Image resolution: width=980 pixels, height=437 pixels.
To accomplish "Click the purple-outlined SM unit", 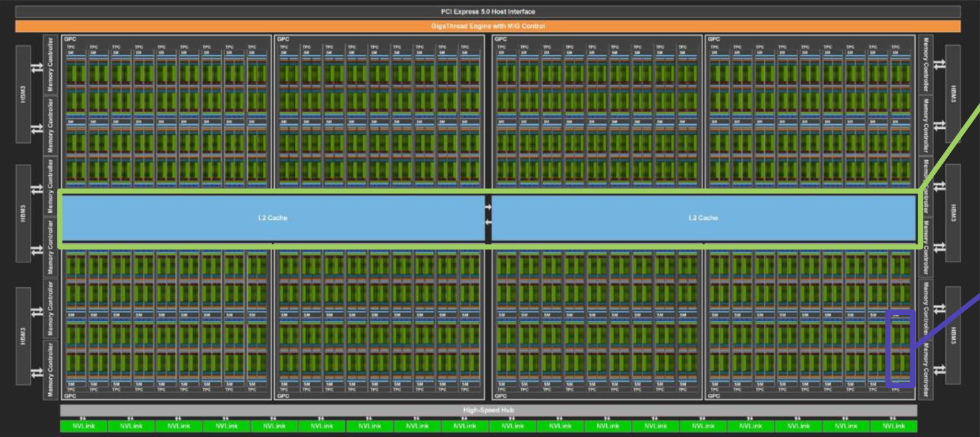I will (x=900, y=348).
